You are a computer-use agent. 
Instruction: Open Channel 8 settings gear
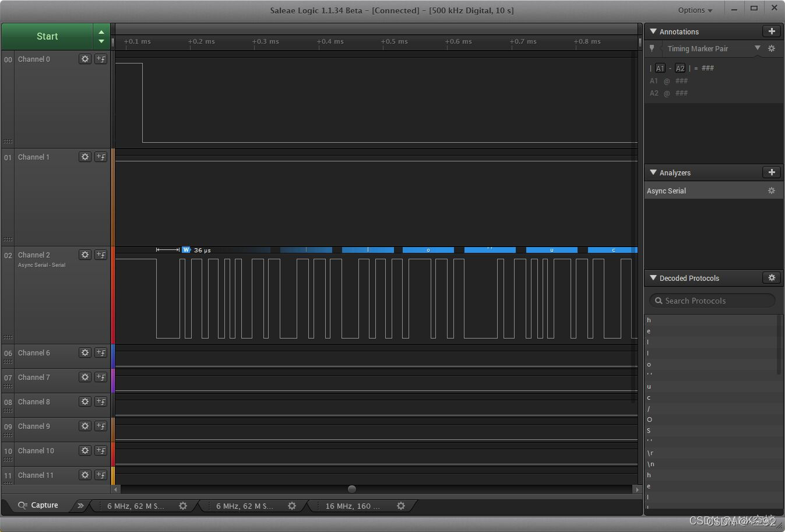pos(85,401)
